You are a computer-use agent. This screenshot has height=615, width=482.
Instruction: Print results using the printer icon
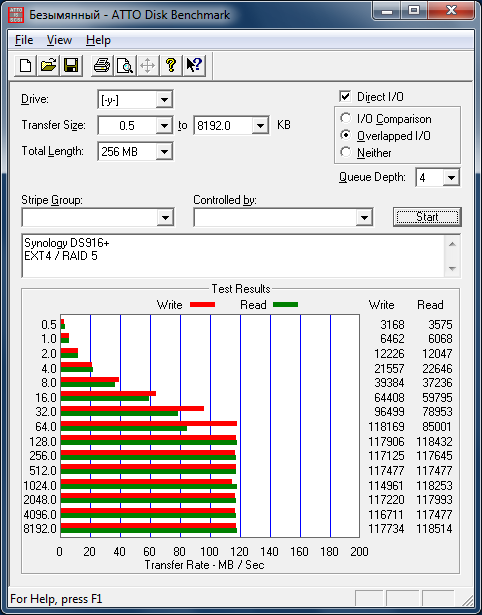pyautogui.click(x=102, y=65)
